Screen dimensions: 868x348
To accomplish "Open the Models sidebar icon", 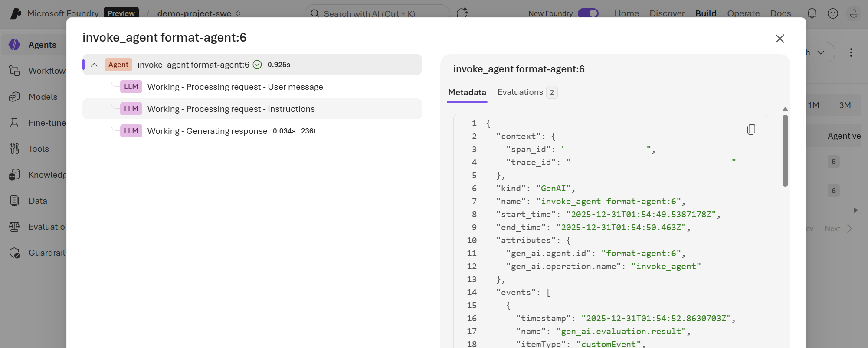I will pos(14,97).
